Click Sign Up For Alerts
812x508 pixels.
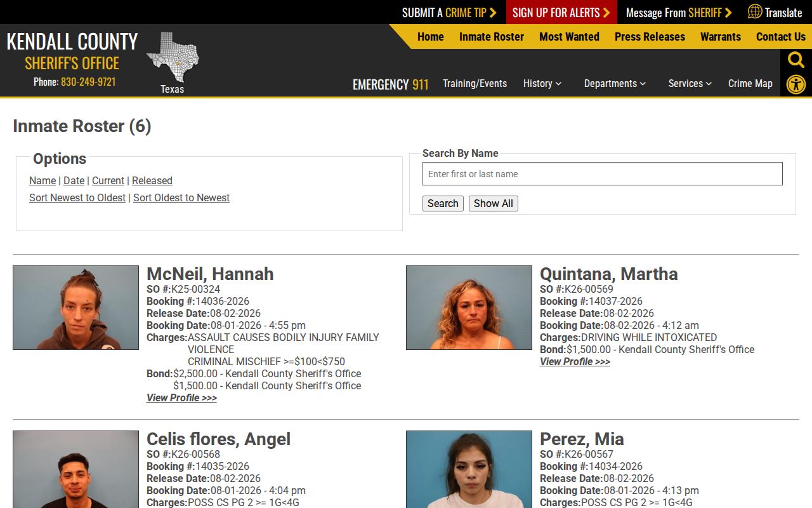click(561, 12)
